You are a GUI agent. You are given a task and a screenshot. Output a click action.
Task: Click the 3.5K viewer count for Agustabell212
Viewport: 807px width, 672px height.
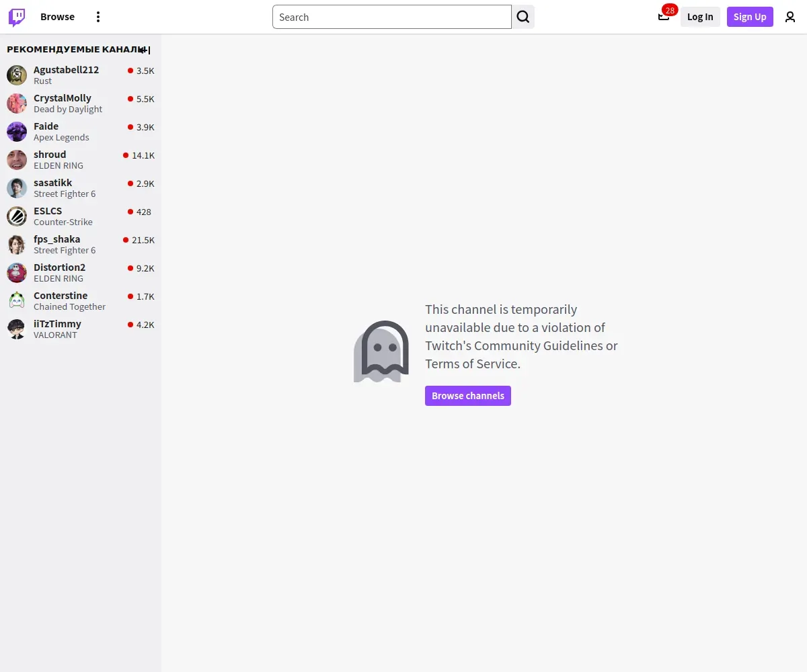coord(145,71)
